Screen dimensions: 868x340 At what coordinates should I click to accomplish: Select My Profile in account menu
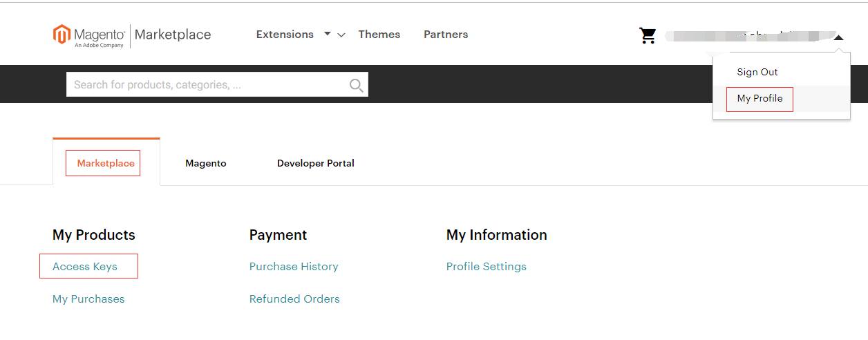[760, 98]
